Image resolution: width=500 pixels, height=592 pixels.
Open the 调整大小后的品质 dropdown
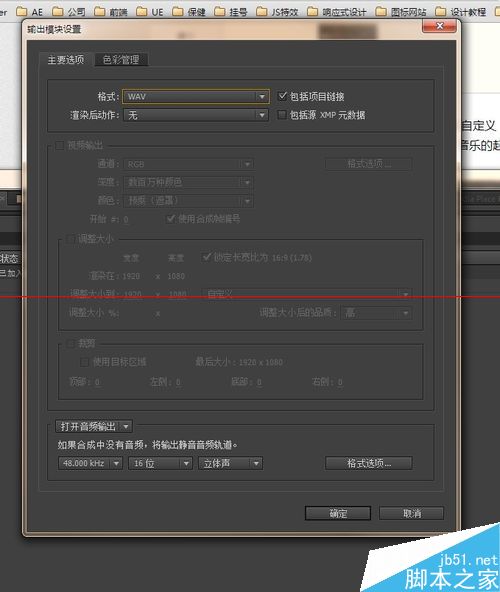377,313
